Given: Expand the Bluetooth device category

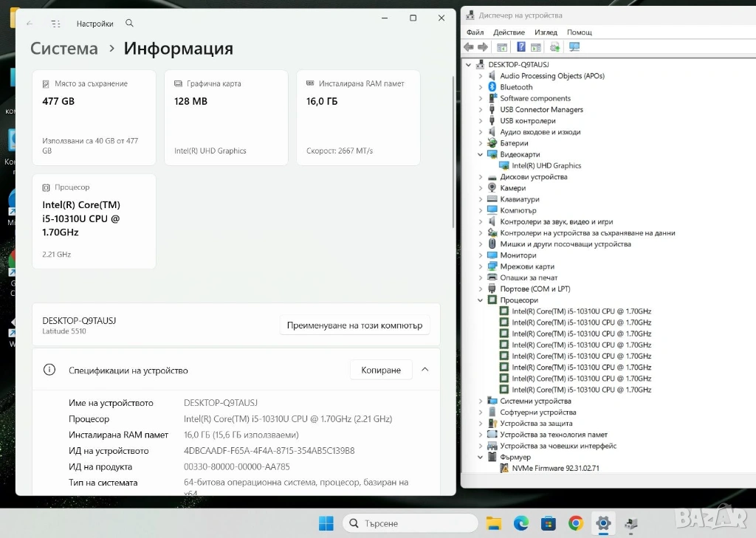Looking at the screenshot, I should (x=481, y=87).
